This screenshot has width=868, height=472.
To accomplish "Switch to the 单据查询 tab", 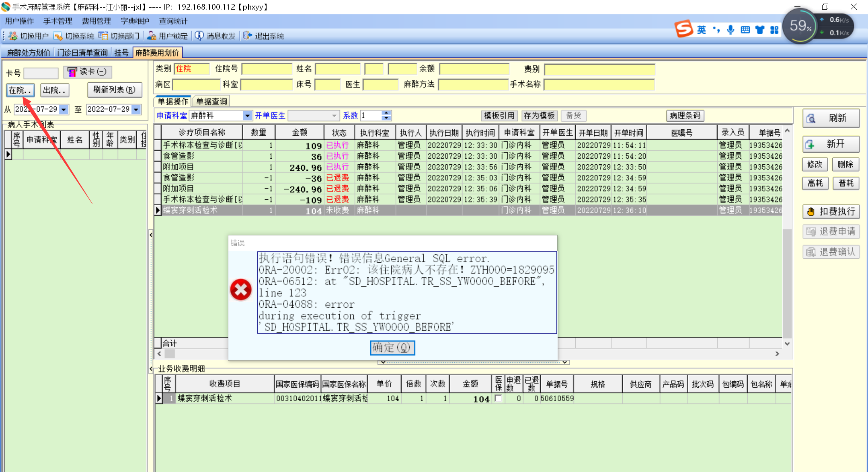I will [211, 102].
